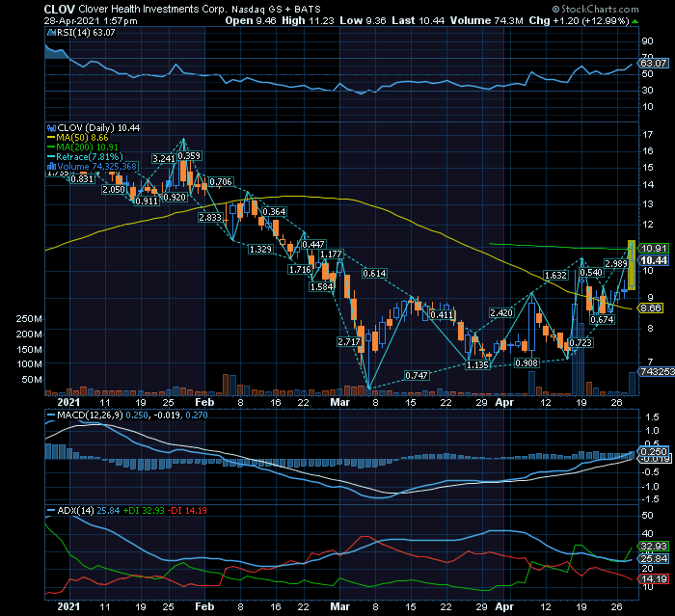Screen dimensions: 675x616
Task: Click the green up arrow after Chg value
Action: coord(634,21)
